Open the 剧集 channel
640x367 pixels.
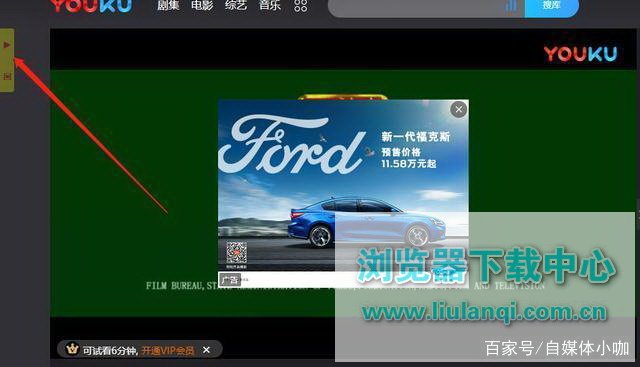coord(168,5)
